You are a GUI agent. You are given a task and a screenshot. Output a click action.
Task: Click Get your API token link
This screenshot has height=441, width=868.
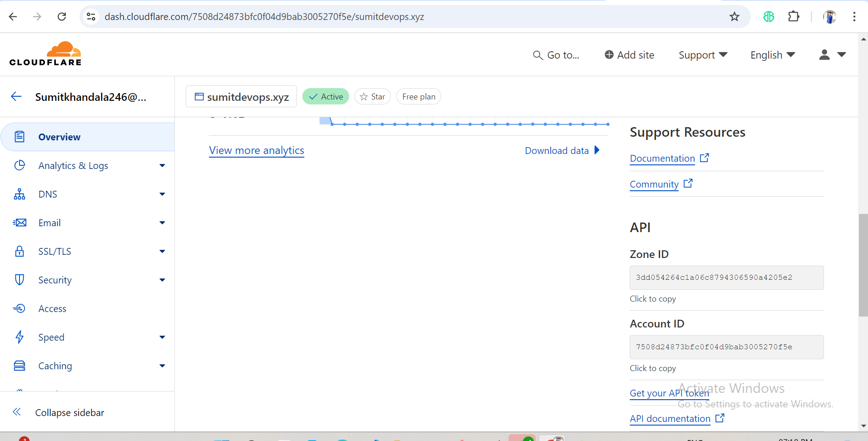(x=669, y=393)
